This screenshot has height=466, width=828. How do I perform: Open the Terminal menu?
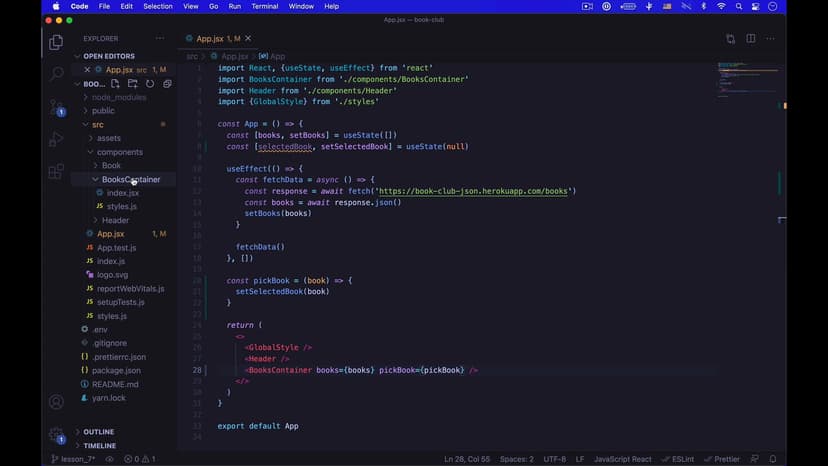coord(265,6)
